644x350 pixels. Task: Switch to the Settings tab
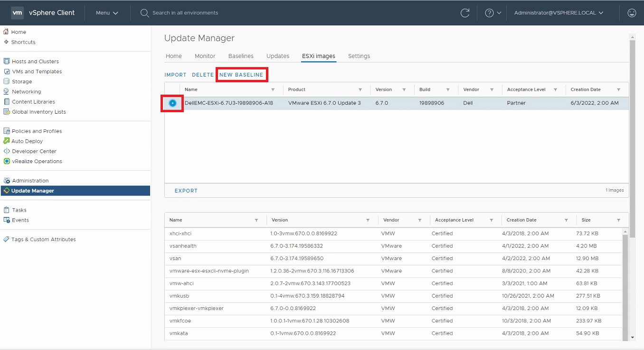tap(359, 56)
